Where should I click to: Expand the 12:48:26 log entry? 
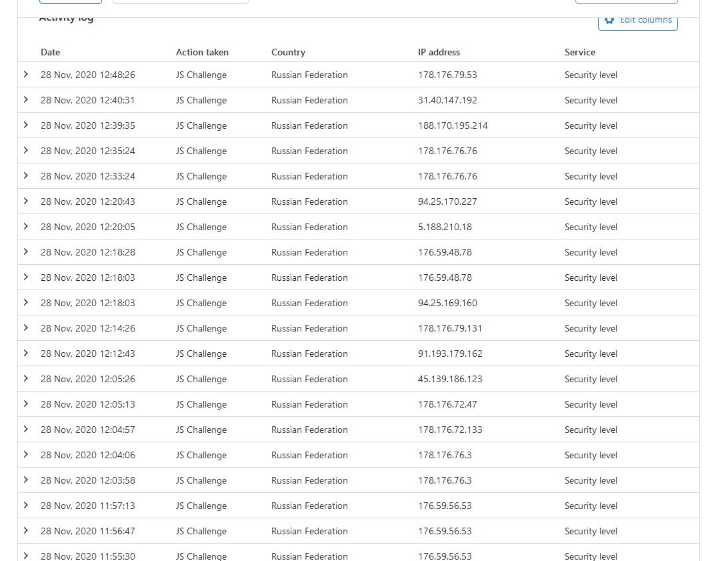point(26,75)
